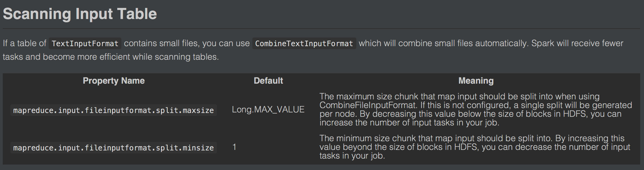Click the intro paragraph's second line
644x170 pixels.
pos(111,57)
